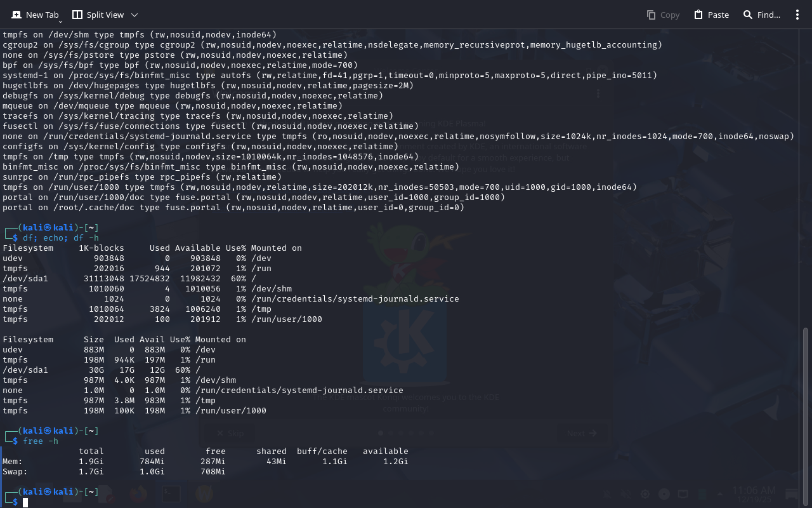Click the Copy icon in toolbar

(x=651, y=15)
